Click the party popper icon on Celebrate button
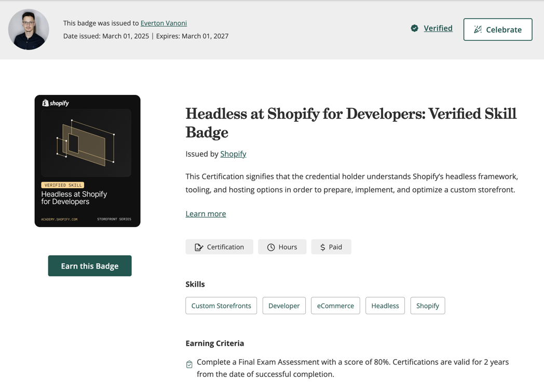The height and width of the screenshot is (392, 544). (x=477, y=30)
